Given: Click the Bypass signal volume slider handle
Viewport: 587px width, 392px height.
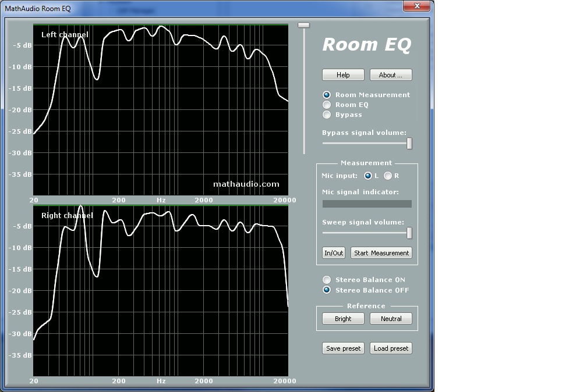Looking at the screenshot, I should click(x=409, y=143).
